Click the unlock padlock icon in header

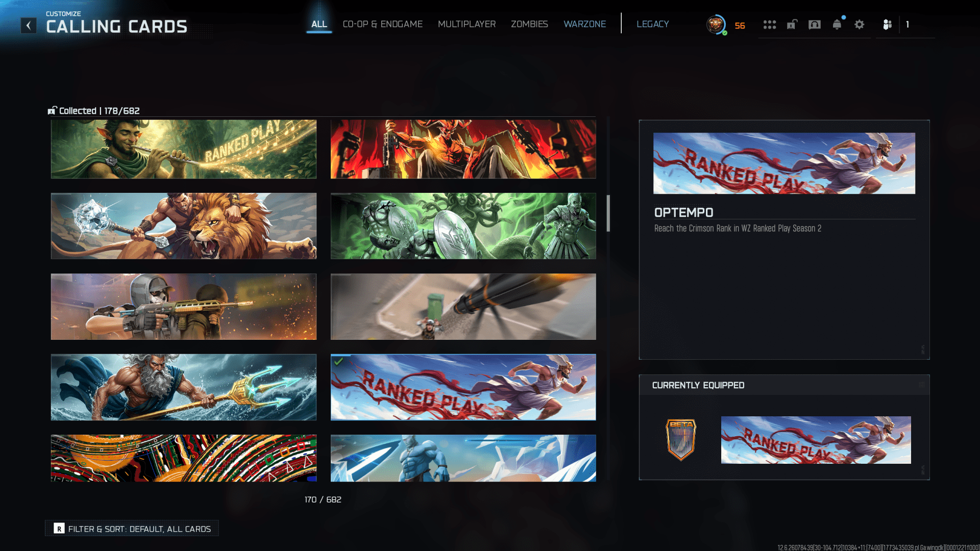pyautogui.click(x=792, y=24)
